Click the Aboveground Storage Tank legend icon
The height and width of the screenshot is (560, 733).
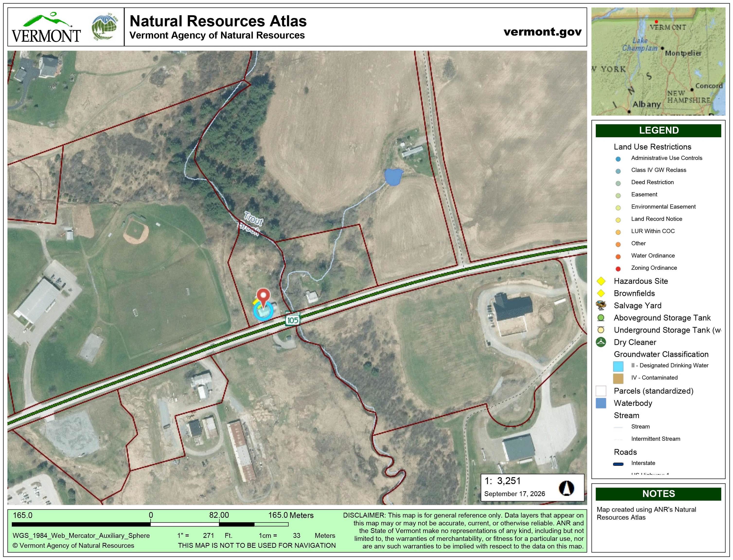click(x=601, y=318)
